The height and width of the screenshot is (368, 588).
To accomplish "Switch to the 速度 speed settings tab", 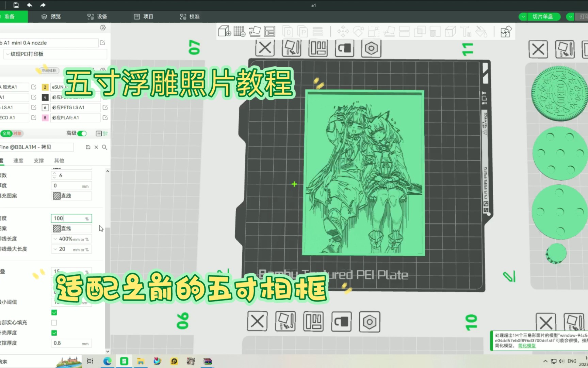I will pos(18,160).
